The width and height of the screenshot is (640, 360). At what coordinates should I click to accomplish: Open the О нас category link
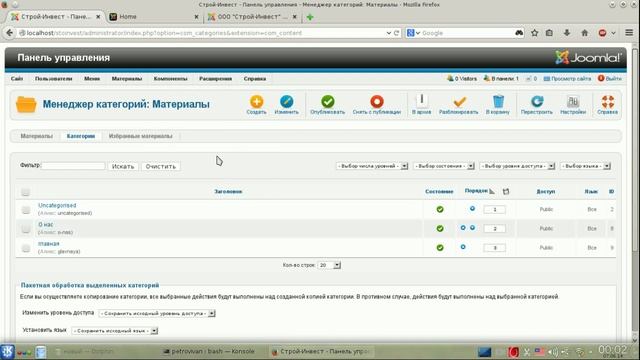click(x=46, y=224)
